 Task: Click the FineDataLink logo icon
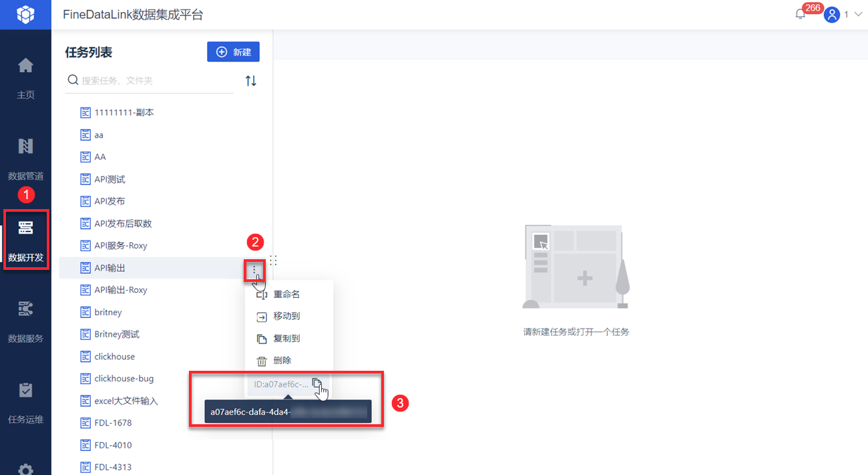point(25,14)
